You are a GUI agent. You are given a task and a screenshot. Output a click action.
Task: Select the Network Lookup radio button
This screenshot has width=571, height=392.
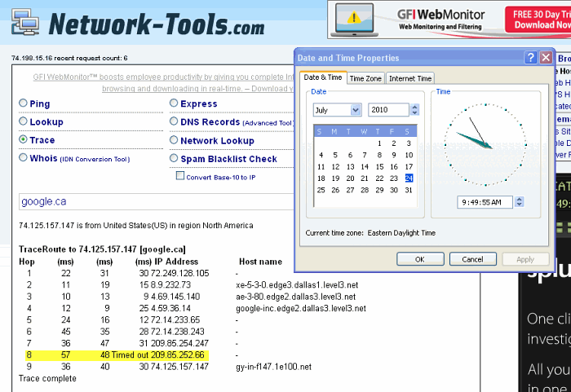pyautogui.click(x=174, y=139)
